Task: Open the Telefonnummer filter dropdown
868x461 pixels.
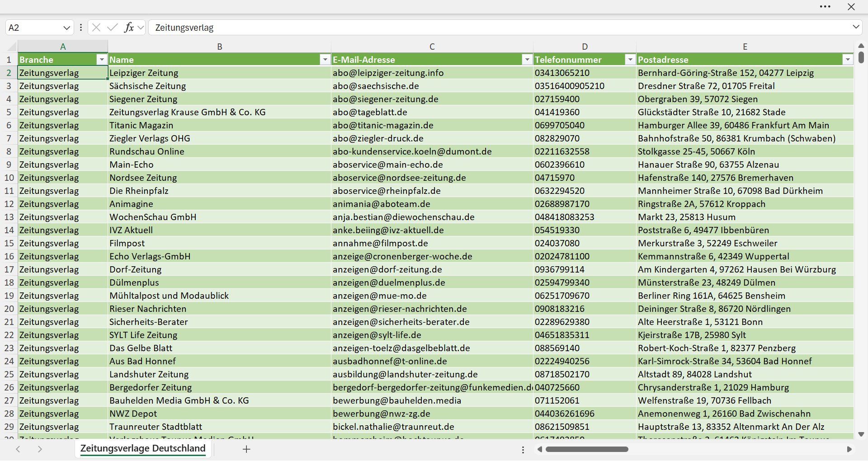Action: (630, 60)
